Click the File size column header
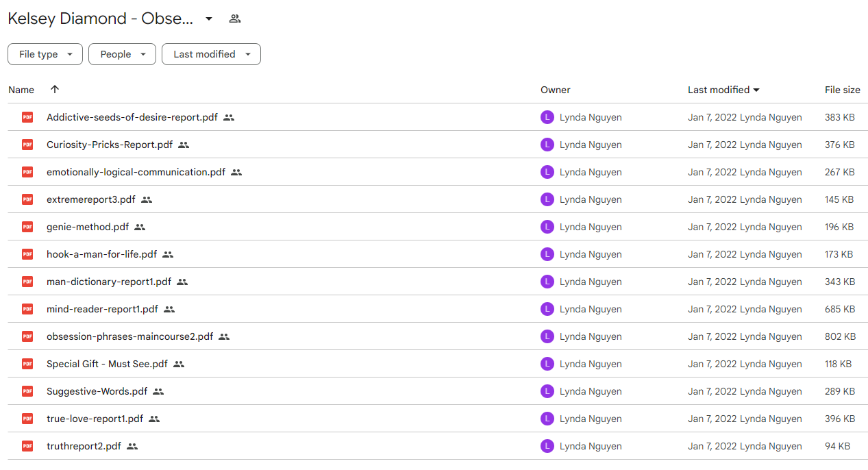Viewport: 868px width, 470px height. tap(843, 90)
